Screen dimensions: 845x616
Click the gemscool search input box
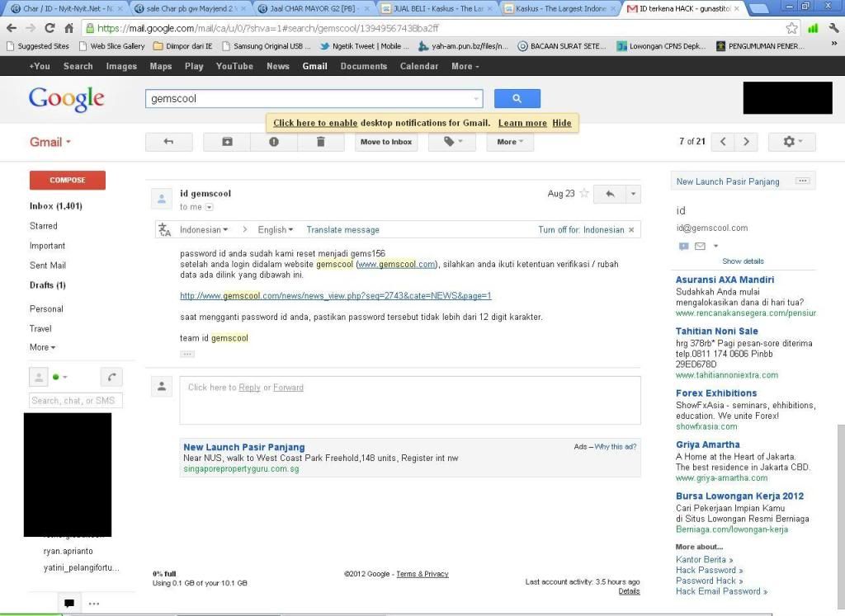[x=314, y=98]
